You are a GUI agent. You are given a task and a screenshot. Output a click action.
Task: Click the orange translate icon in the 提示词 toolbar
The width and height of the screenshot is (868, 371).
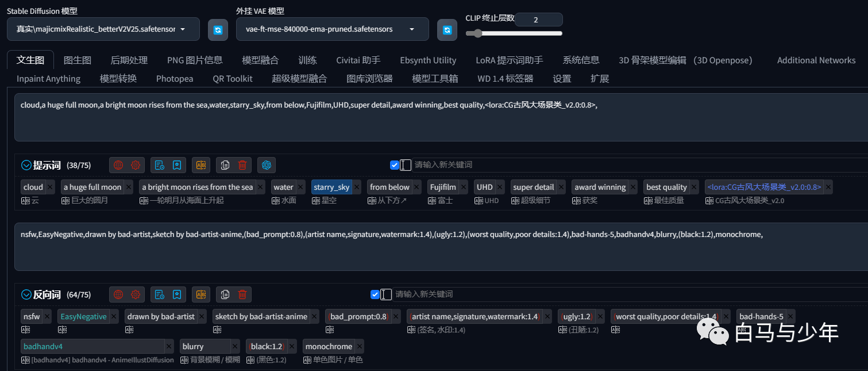tap(201, 165)
